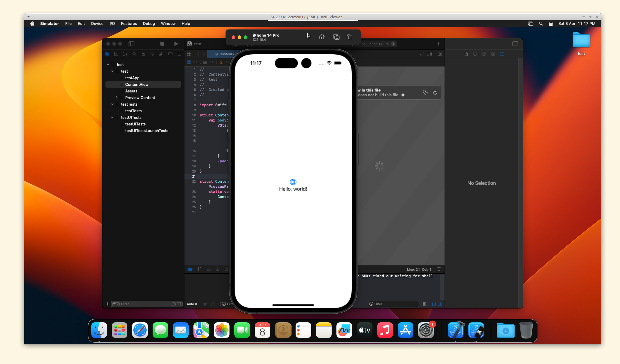This screenshot has width=620, height=364.
Task: Click the Stop button in Xcode toolbar
Action: point(162,44)
